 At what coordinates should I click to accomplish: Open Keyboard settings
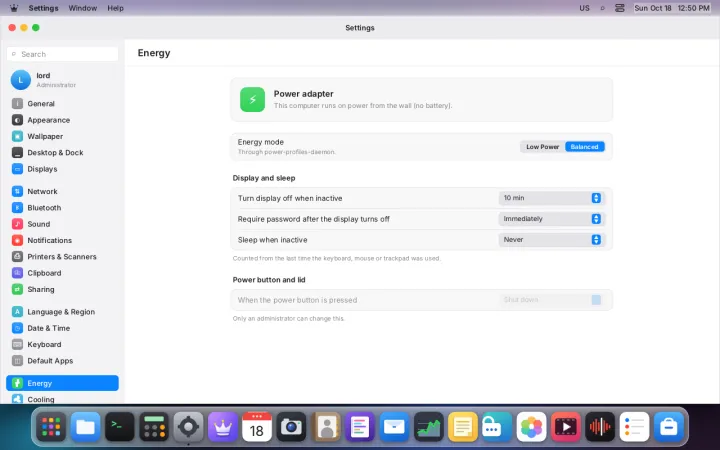pyautogui.click(x=62, y=344)
